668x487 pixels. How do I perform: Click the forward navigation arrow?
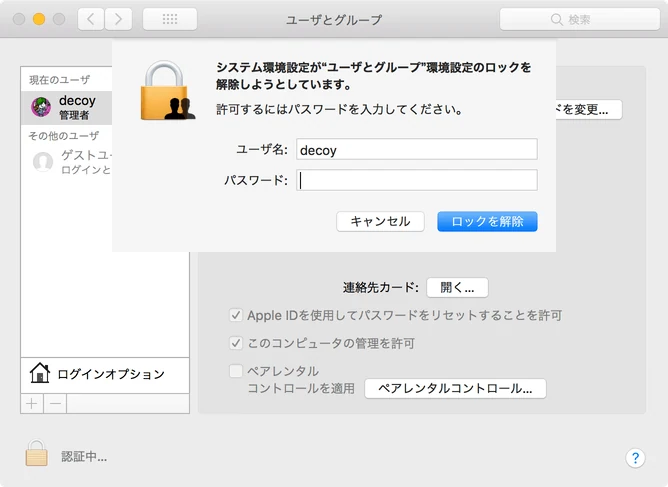(x=118, y=19)
